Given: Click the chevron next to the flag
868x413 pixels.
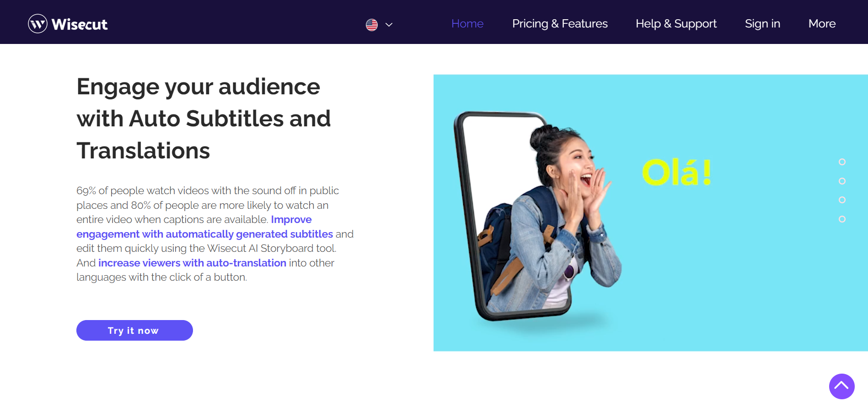Looking at the screenshot, I should [x=389, y=25].
